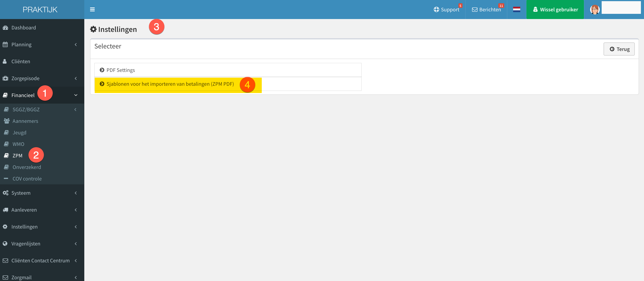Click the Zorgepisode medkit icon
644x281 pixels.
click(x=5, y=78)
